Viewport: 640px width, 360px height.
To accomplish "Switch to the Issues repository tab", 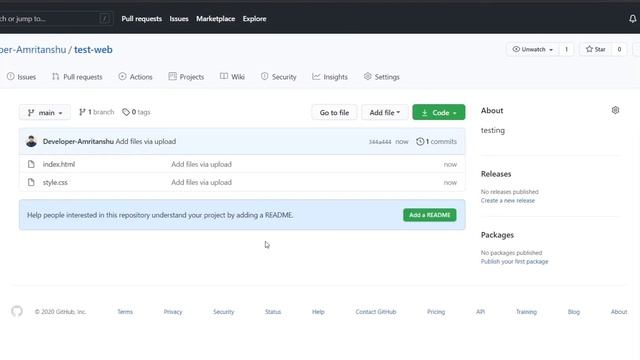I will pyautogui.click(x=22, y=77).
